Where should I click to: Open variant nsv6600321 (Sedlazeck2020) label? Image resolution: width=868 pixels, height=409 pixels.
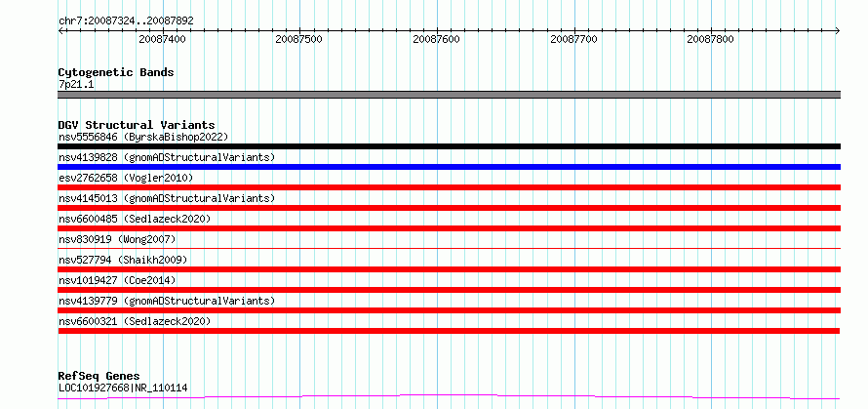click(135, 321)
